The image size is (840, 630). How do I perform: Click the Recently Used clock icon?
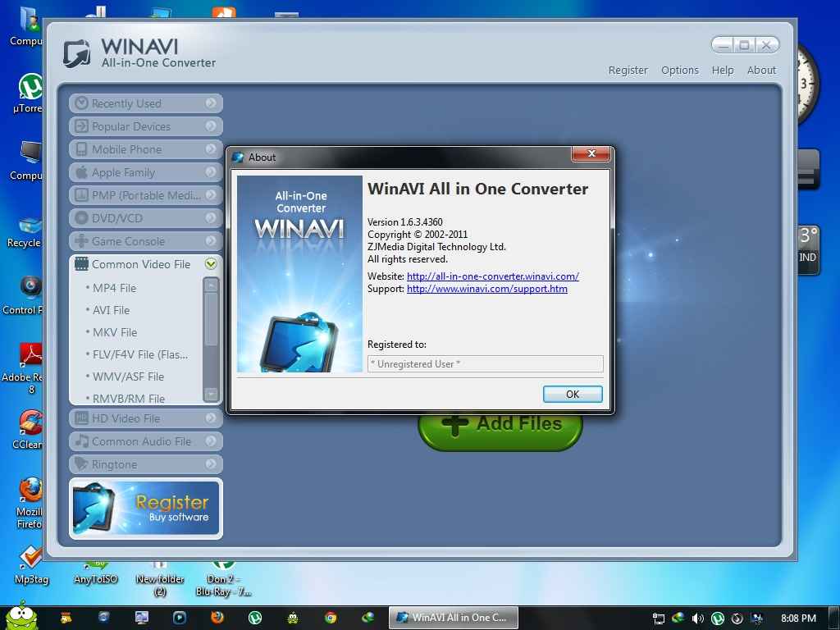click(81, 103)
